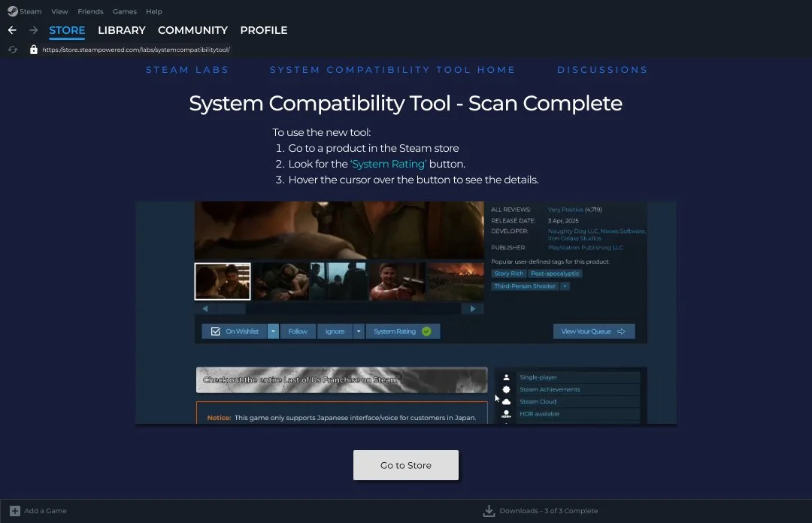Switch to the LIBRARY tab
Image resolution: width=812 pixels, height=523 pixels.
tap(122, 30)
